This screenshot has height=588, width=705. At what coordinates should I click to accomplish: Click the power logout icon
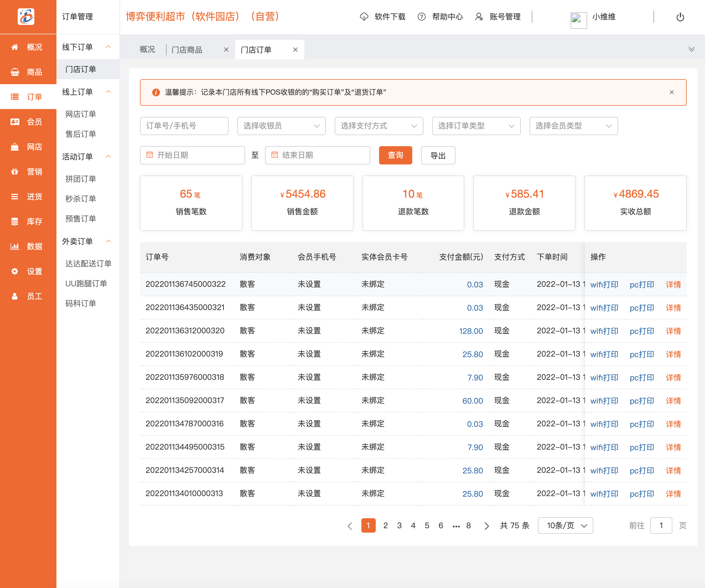pos(680,17)
